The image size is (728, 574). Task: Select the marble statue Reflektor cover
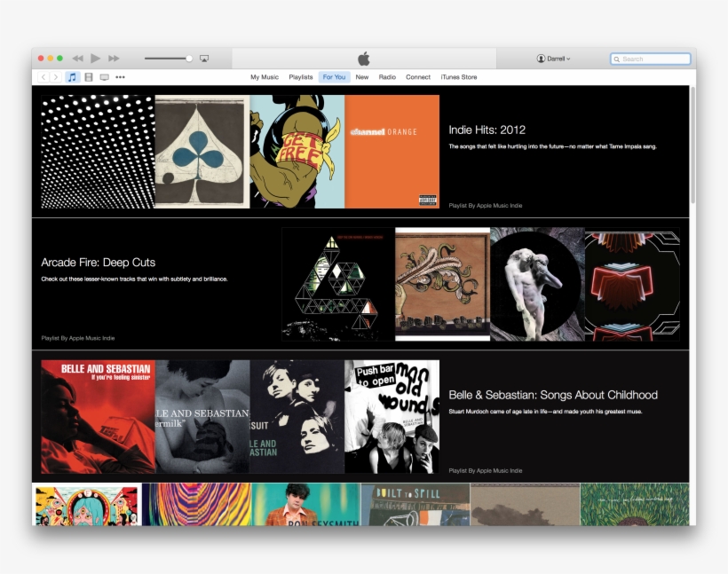click(x=538, y=285)
